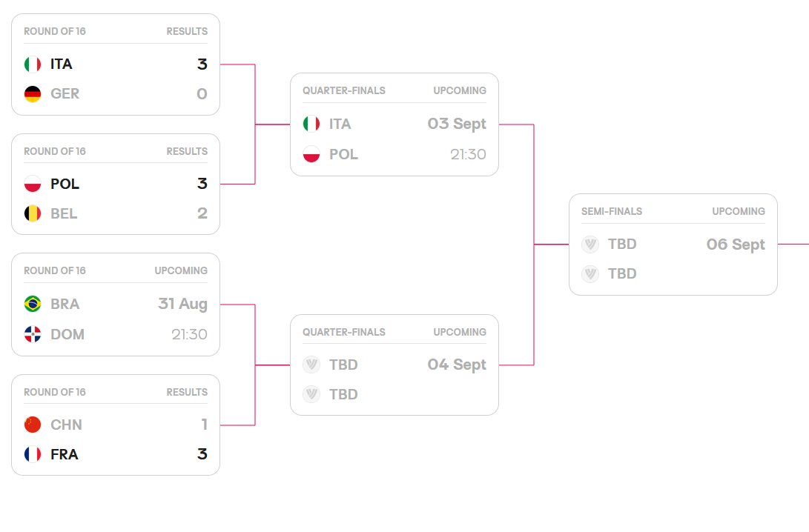The height and width of the screenshot is (532, 809).
Task: Click the Italy flag in Round of 16
Action: [x=33, y=64]
